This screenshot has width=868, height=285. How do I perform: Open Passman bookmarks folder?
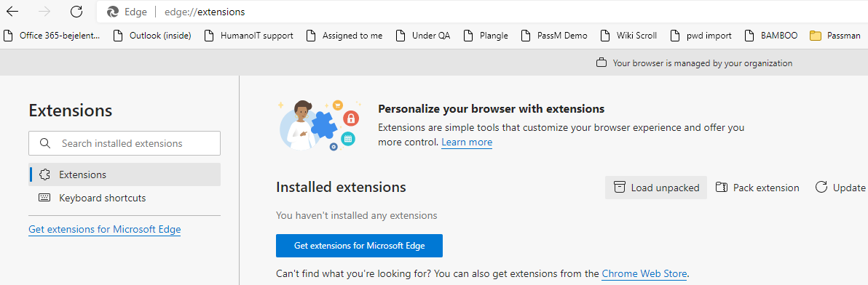[835, 36]
